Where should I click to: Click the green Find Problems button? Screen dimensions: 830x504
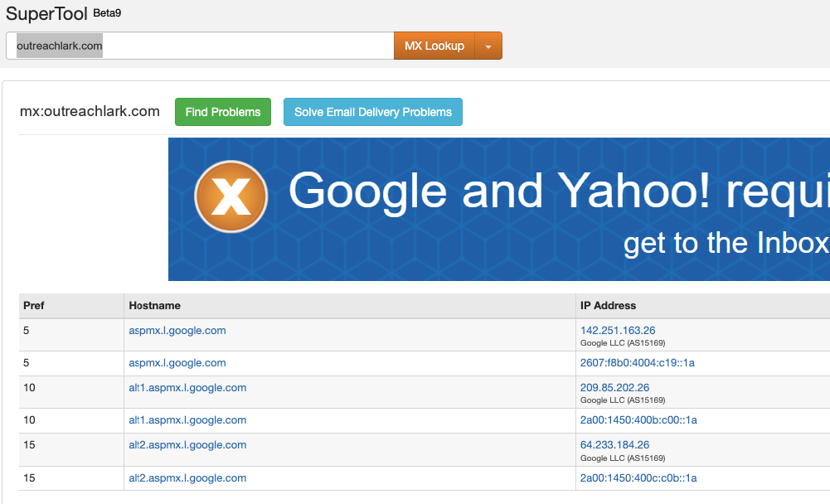223,112
